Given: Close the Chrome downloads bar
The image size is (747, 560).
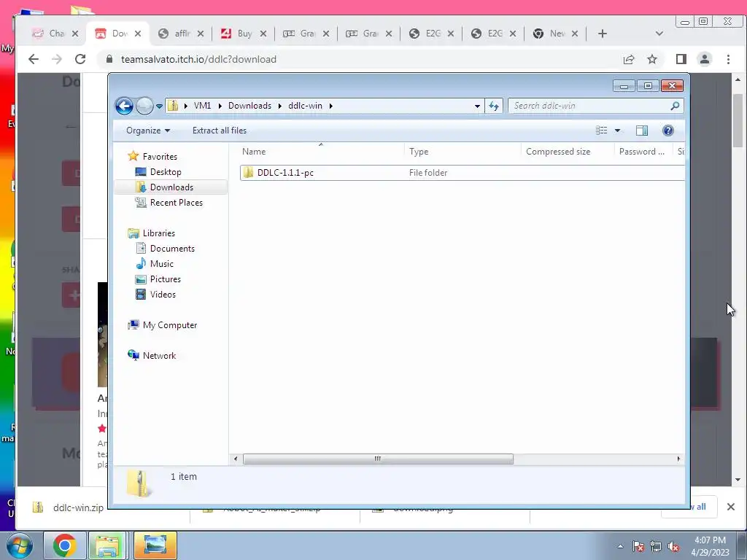Looking at the screenshot, I should coord(731,507).
